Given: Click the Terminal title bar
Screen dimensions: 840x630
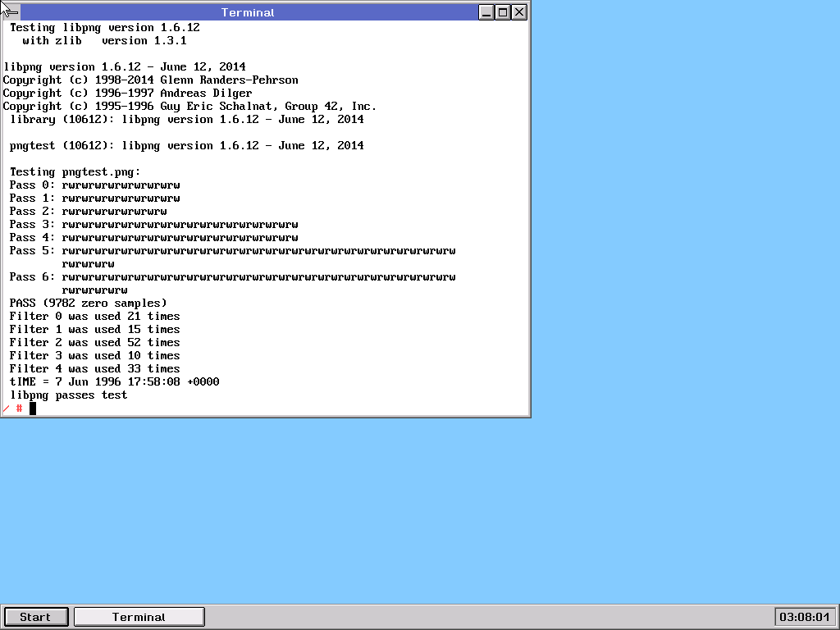Looking at the screenshot, I should [x=248, y=12].
